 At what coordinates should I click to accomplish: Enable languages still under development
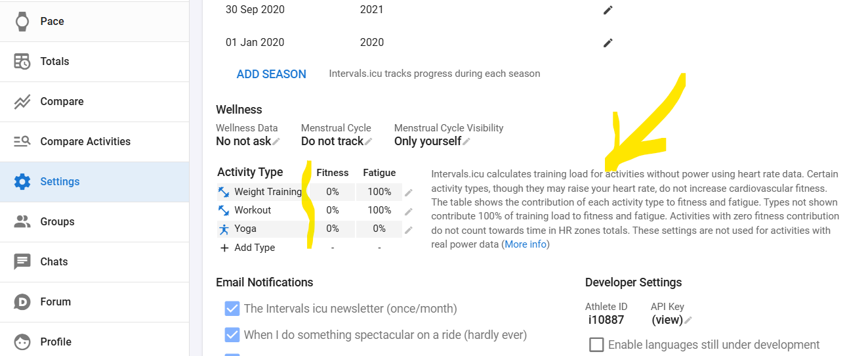click(x=596, y=345)
